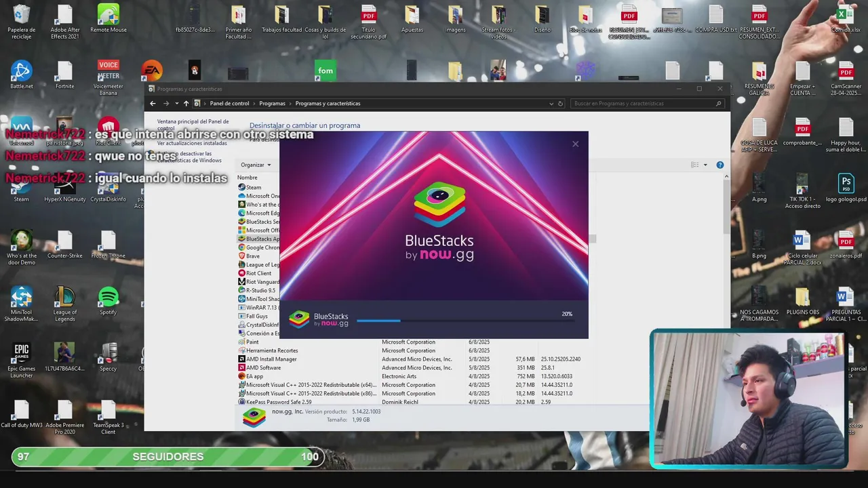
Task: Click the now.gg BlueStacks icon in details pane
Action: 254,416
